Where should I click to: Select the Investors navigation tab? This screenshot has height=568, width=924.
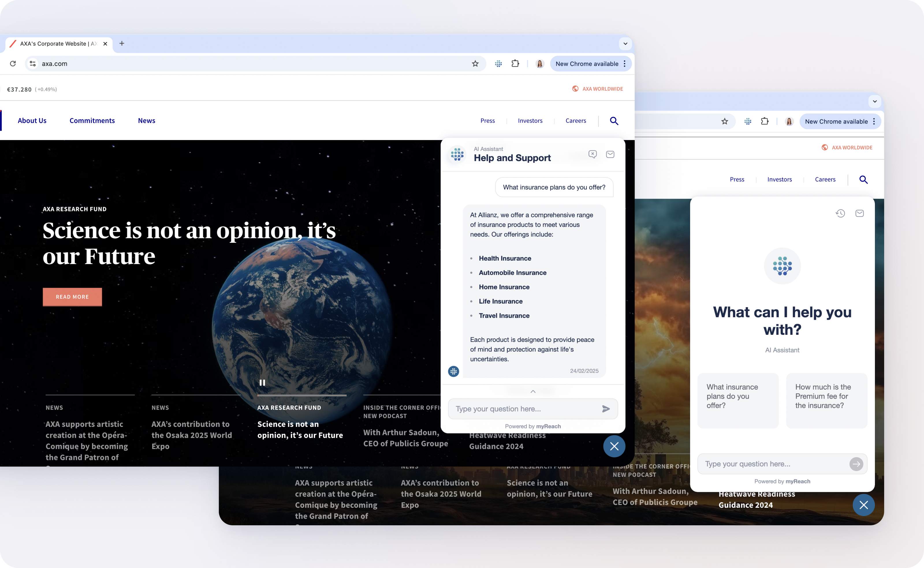coord(530,121)
